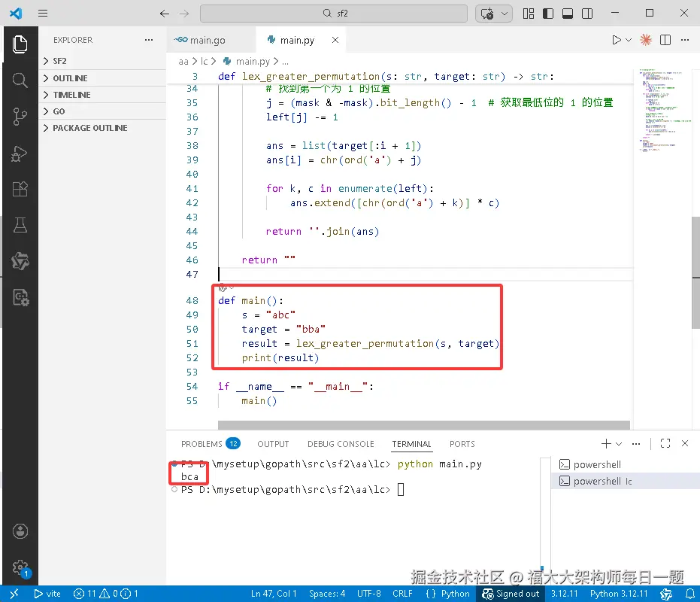This screenshot has width=700, height=602.
Task: Toggle bottom panel visibility
Action: click(x=568, y=14)
